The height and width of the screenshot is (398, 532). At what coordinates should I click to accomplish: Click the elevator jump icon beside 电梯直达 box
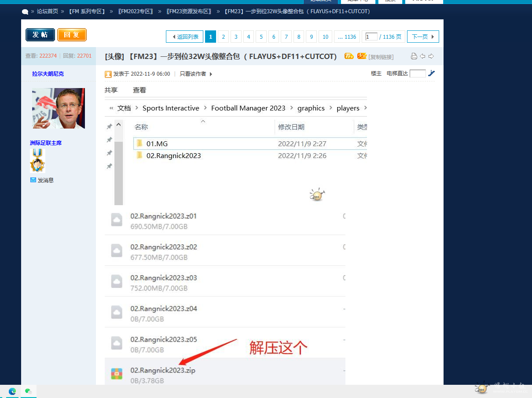click(432, 74)
